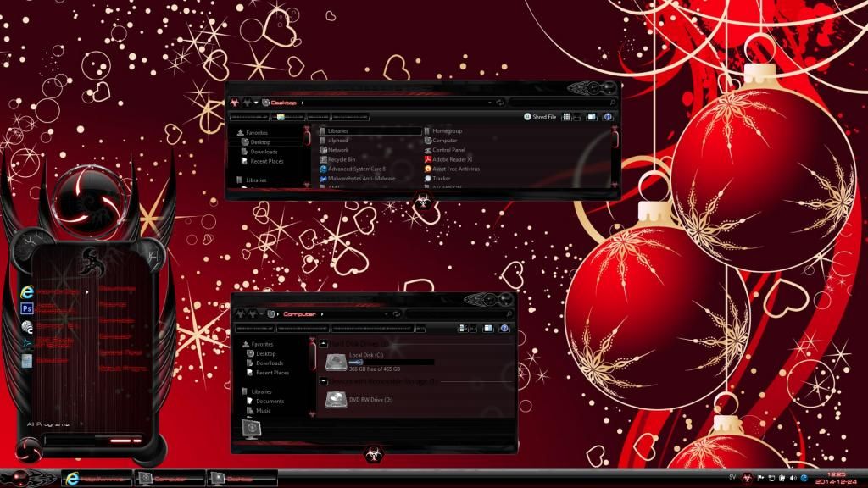The image size is (868, 488).
Task: Select Advanced SystemCare 8 shortcut
Action: 353,169
